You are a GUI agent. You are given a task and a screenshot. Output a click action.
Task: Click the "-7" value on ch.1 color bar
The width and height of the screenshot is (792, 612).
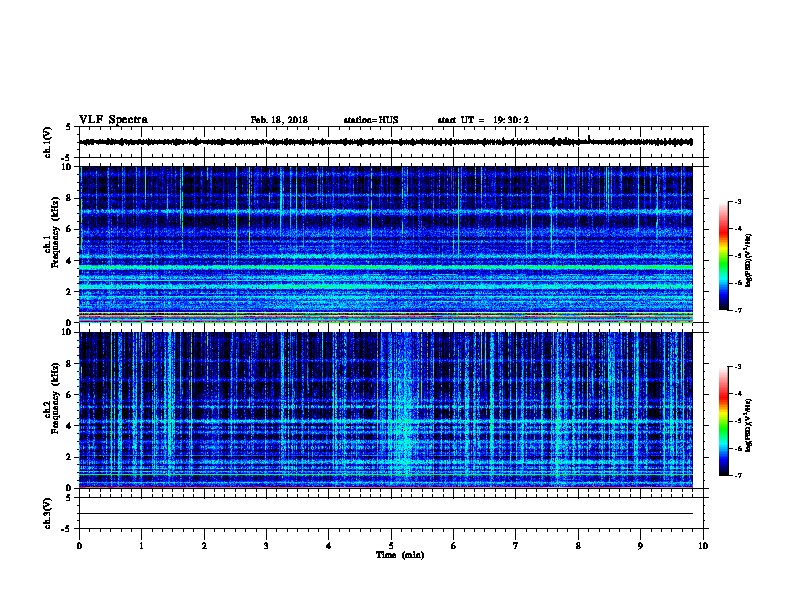737,310
